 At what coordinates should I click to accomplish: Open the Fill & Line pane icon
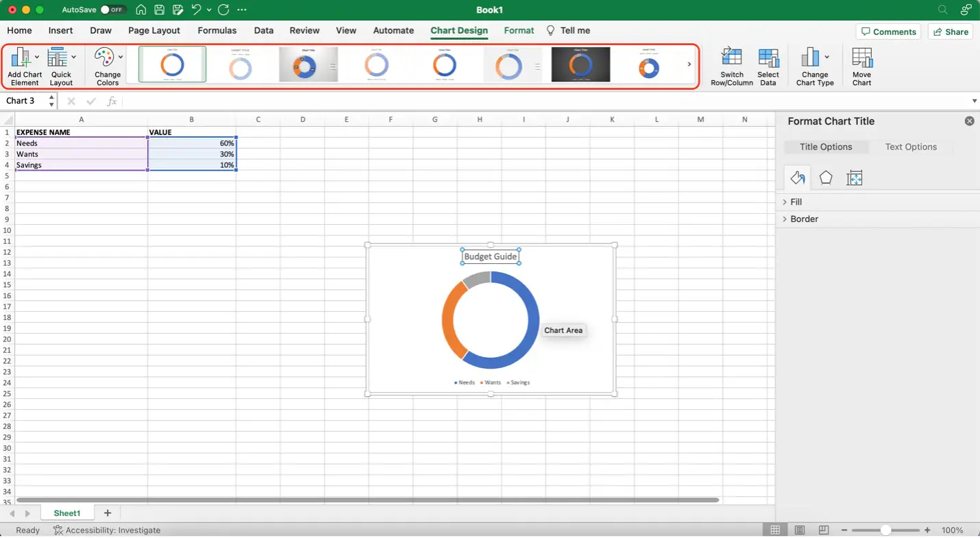[x=797, y=178]
